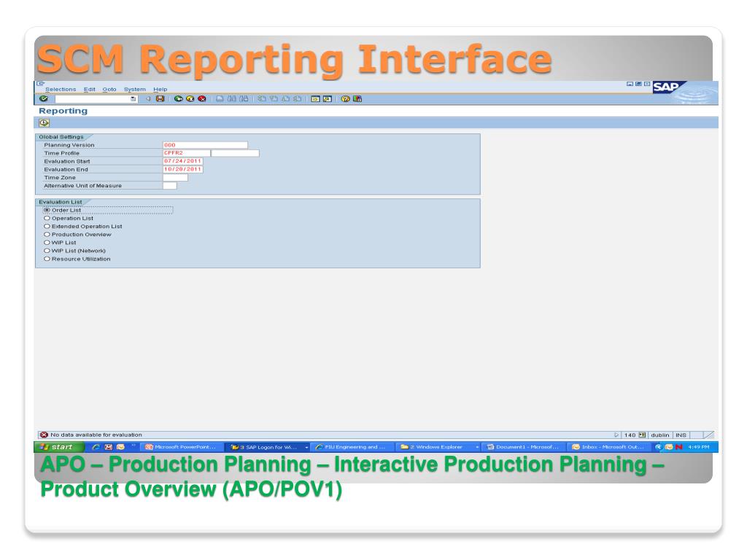Click the First Page icon

click(262, 98)
